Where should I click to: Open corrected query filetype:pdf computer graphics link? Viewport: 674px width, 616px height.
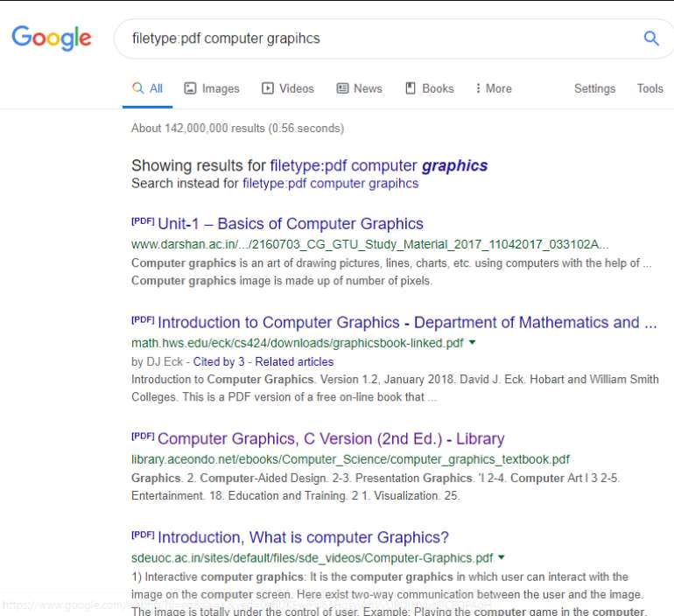(379, 166)
